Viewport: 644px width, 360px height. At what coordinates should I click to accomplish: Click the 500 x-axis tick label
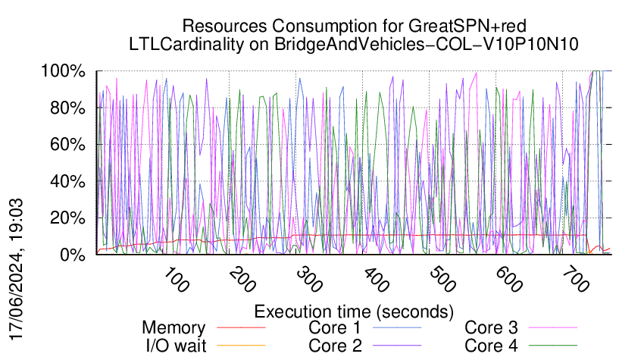point(442,280)
